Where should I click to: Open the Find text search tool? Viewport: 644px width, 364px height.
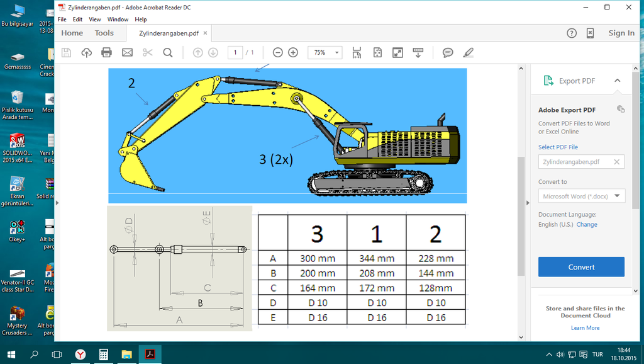click(168, 52)
